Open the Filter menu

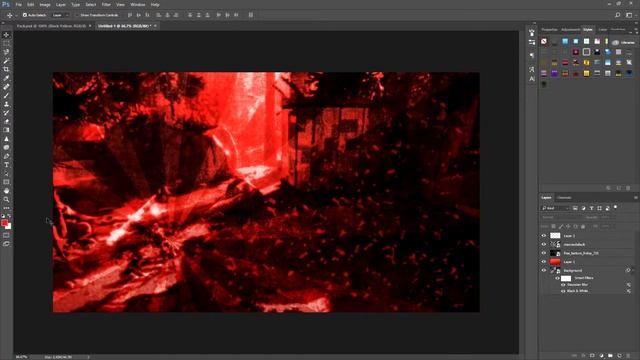click(x=106, y=4)
